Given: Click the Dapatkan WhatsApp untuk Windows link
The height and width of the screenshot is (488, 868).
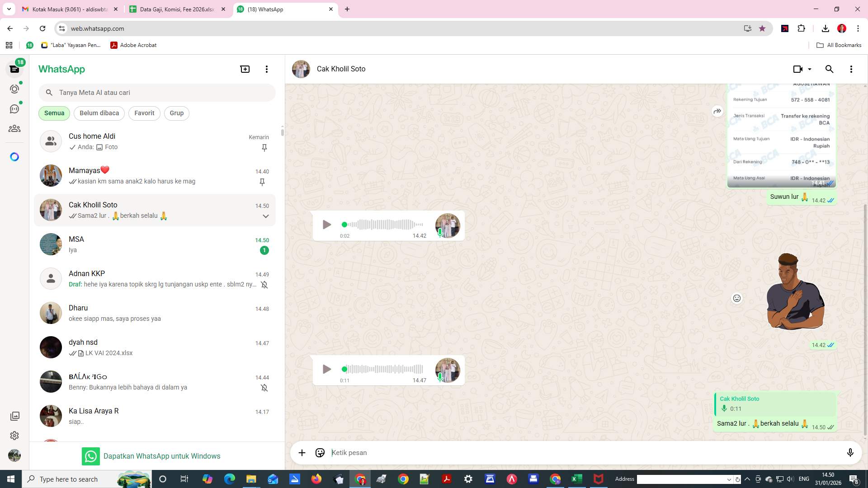Looking at the screenshot, I should click(x=162, y=456).
